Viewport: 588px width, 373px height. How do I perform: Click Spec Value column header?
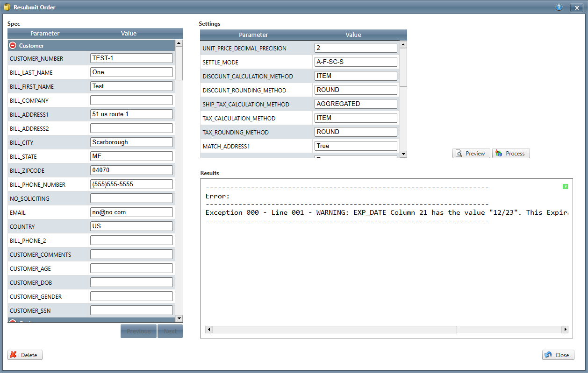129,33
